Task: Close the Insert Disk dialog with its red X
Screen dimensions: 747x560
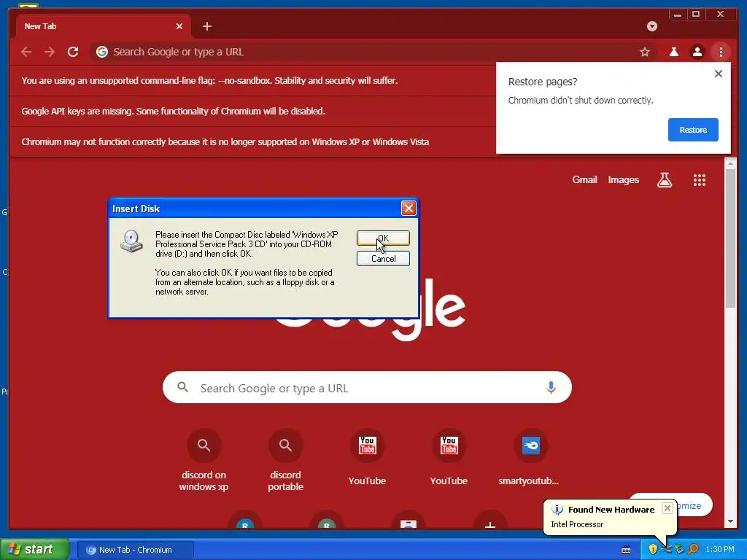Action: [409, 208]
